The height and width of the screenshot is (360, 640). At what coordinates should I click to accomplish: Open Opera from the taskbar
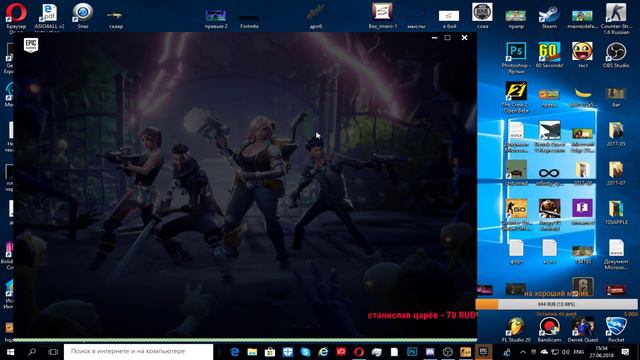click(x=359, y=352)
